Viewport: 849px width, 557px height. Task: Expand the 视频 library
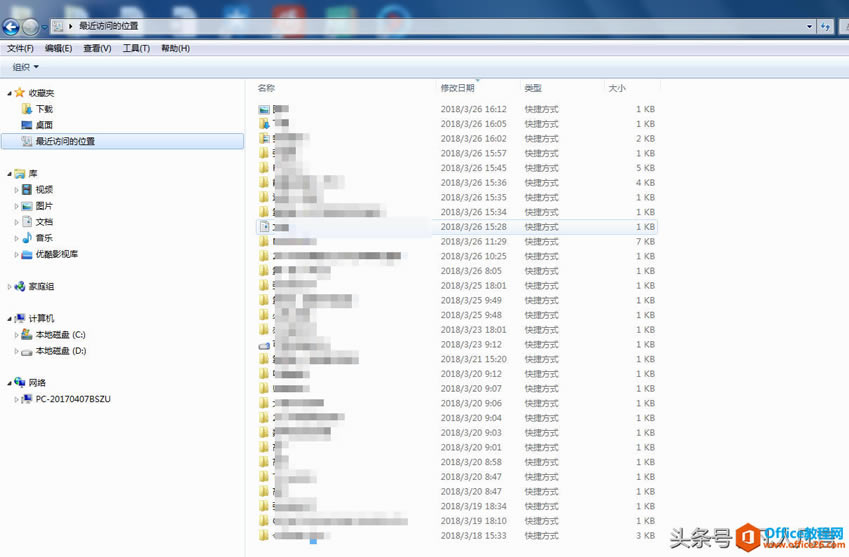click(16, 190)
